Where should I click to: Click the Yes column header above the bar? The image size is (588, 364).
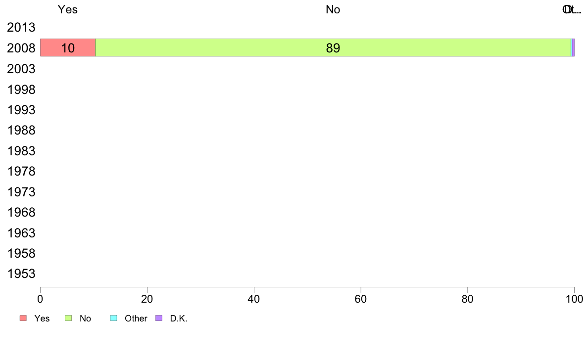pos(67,9)
